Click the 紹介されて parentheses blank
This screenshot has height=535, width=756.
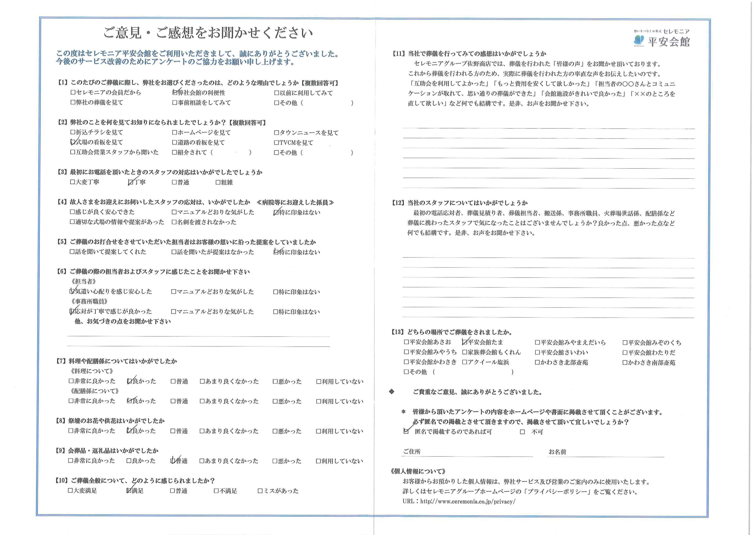click(232, 152)
